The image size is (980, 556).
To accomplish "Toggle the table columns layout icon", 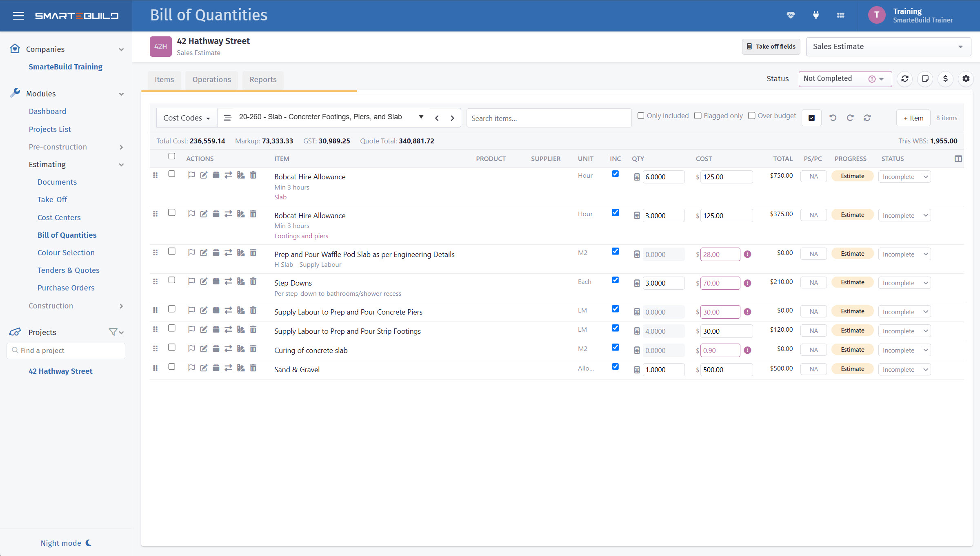I will pos(958,159).
